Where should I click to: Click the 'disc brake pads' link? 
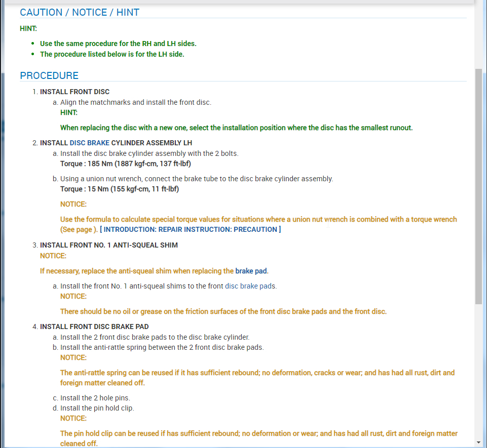(250, 286)
